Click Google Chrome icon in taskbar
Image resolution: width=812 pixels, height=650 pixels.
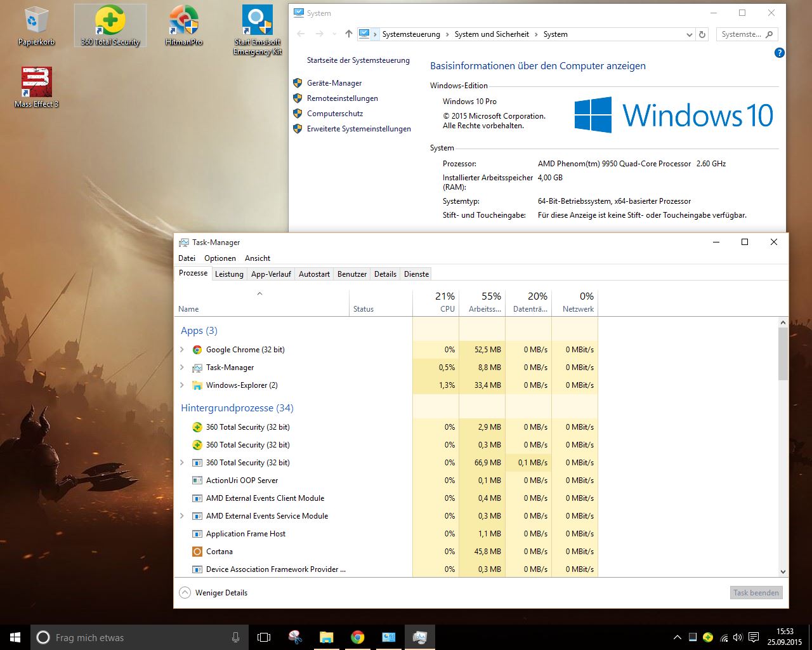[358, 637]
